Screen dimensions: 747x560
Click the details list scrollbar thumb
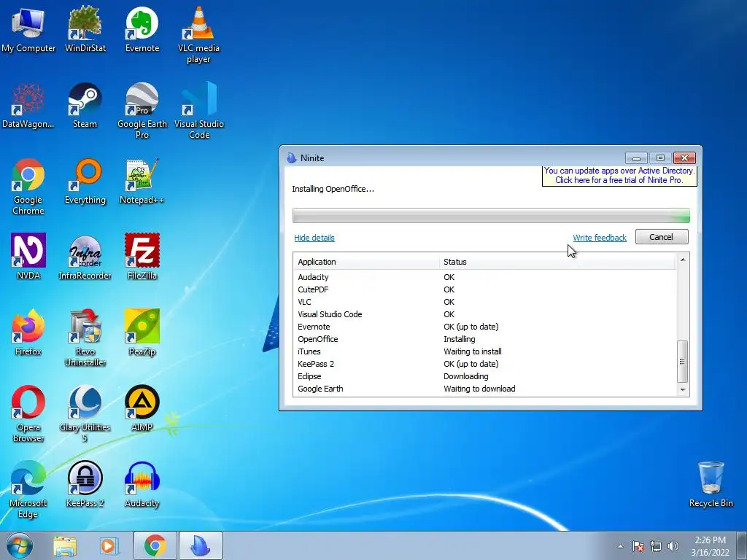(683, 362)
